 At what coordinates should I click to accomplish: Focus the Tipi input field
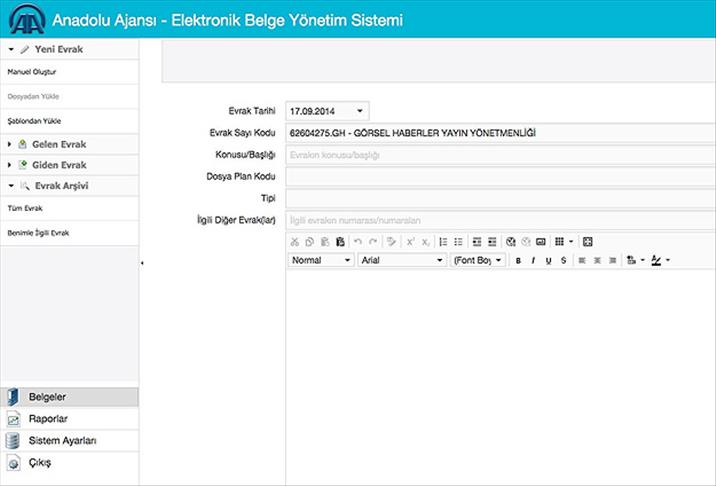[x=500, y=198]
